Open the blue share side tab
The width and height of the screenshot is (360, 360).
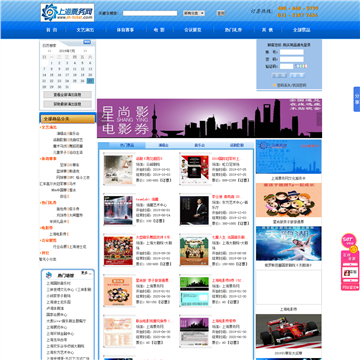(x=357, y=99)
